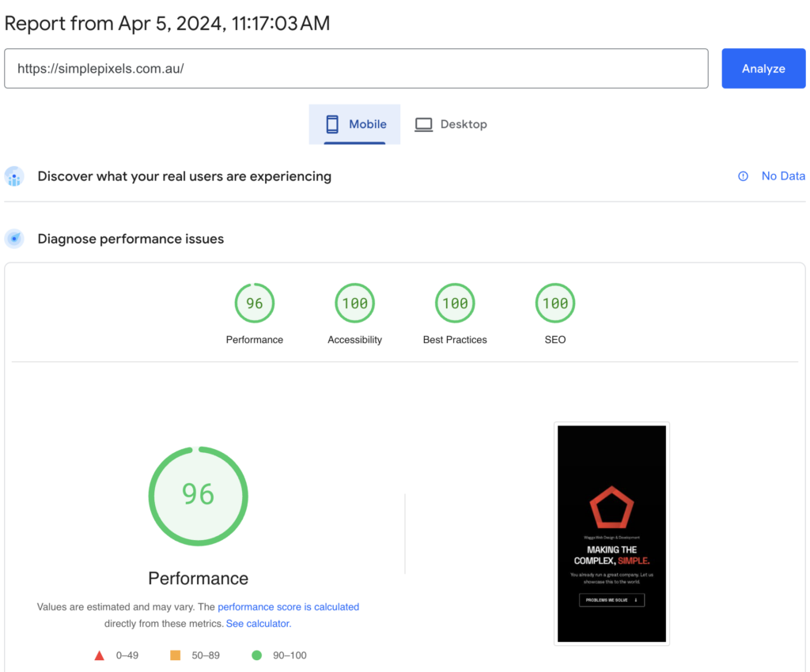Click the red triangle 0–49 legend marker

(100, 655)
